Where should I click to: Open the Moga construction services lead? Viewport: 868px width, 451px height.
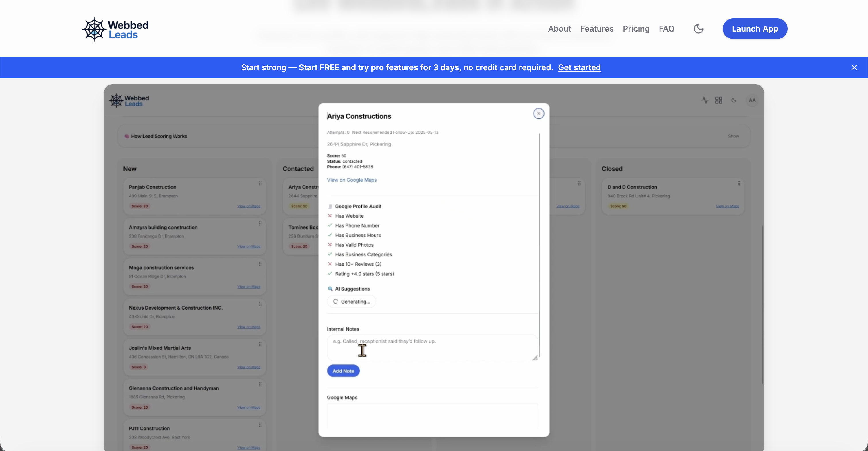click(161, 268)
